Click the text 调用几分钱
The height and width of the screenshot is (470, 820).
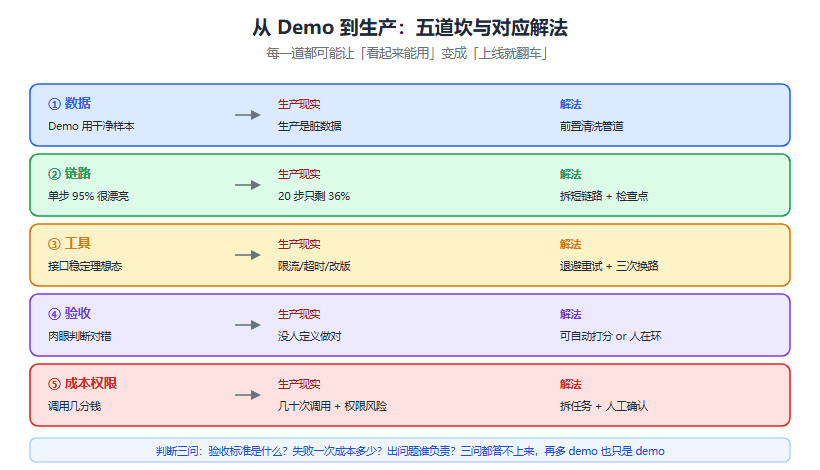74,406
